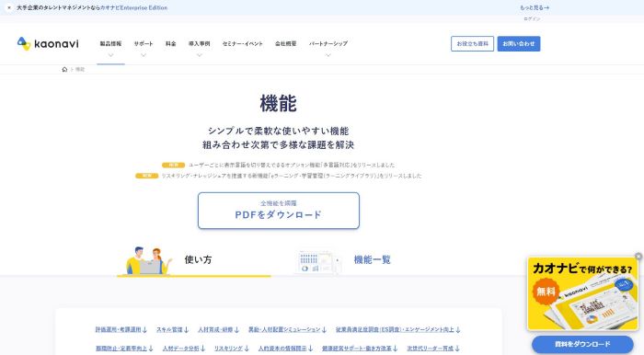The width and height of the screenshot is (644, 355).
Task: Click the 資料をダウンロード popup button
Action: (x=582, y=344)
